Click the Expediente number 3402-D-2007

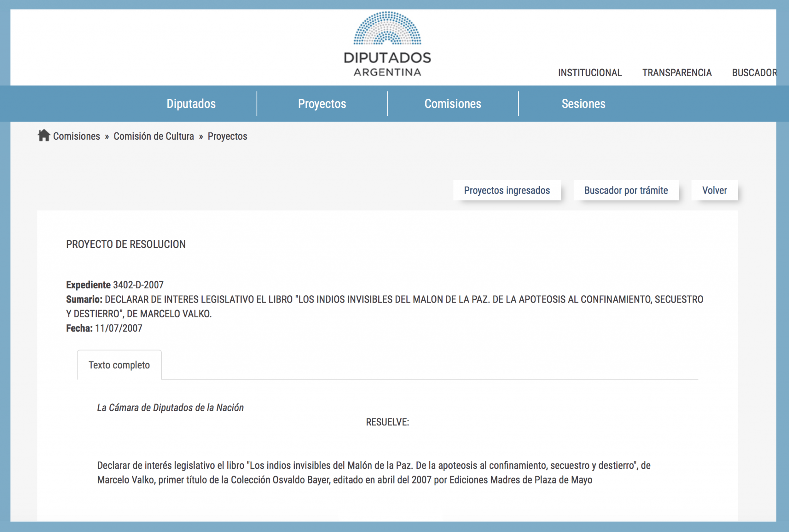point(138,285)
